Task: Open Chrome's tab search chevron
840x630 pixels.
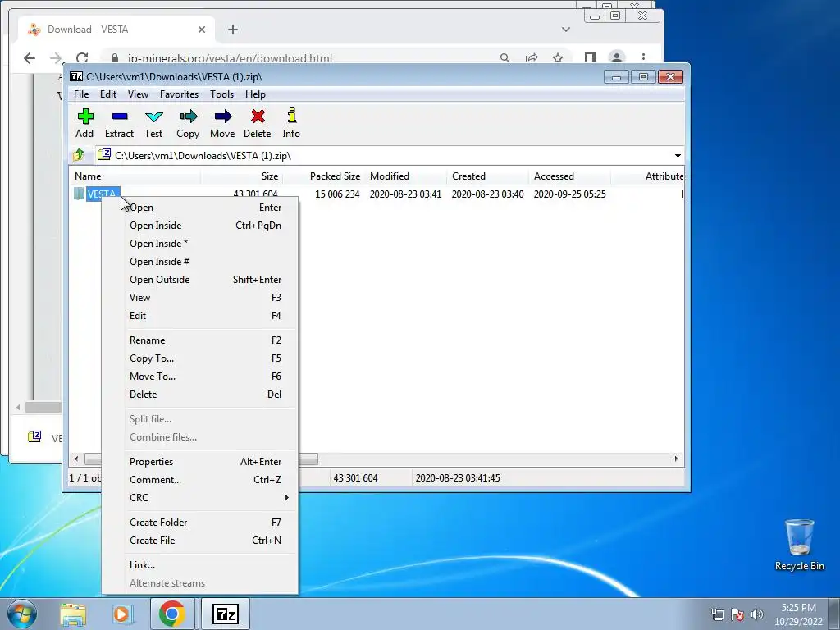Action: pyautogui.click(x=566, y=30)
